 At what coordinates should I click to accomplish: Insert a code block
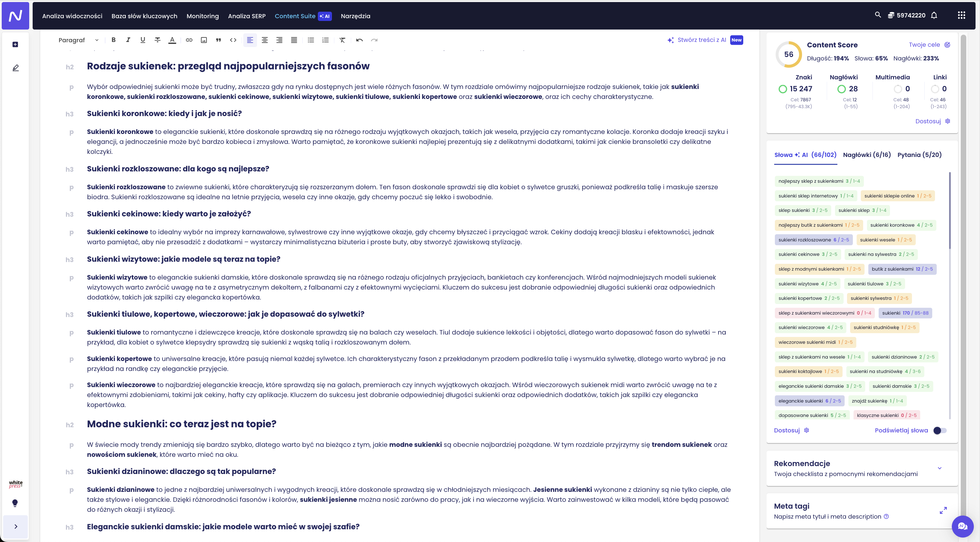pos(233,40)
